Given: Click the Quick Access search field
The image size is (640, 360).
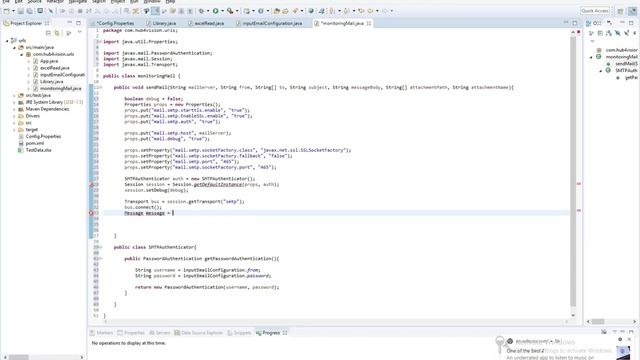Looking at the screenshot, I should coord(595,11).
